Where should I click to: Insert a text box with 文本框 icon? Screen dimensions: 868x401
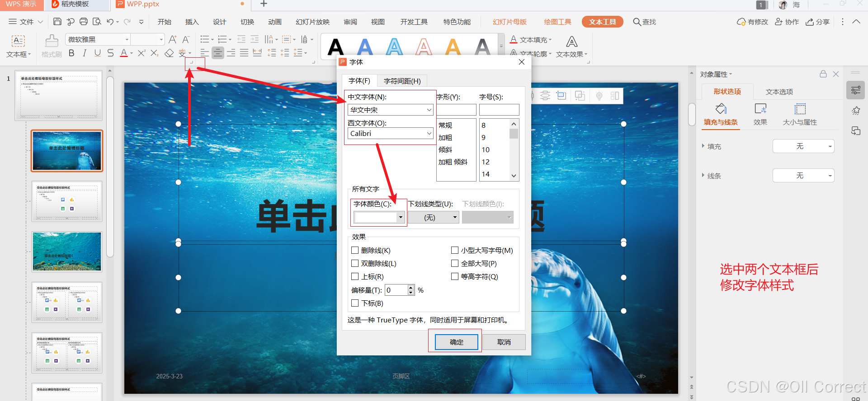(x=18, y=46)
